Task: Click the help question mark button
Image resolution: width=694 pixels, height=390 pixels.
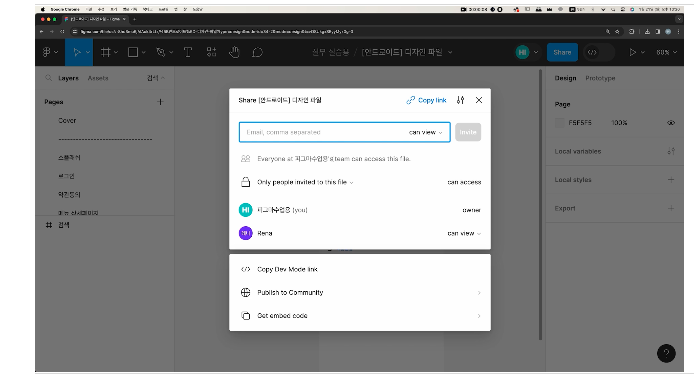Action: 666,353
